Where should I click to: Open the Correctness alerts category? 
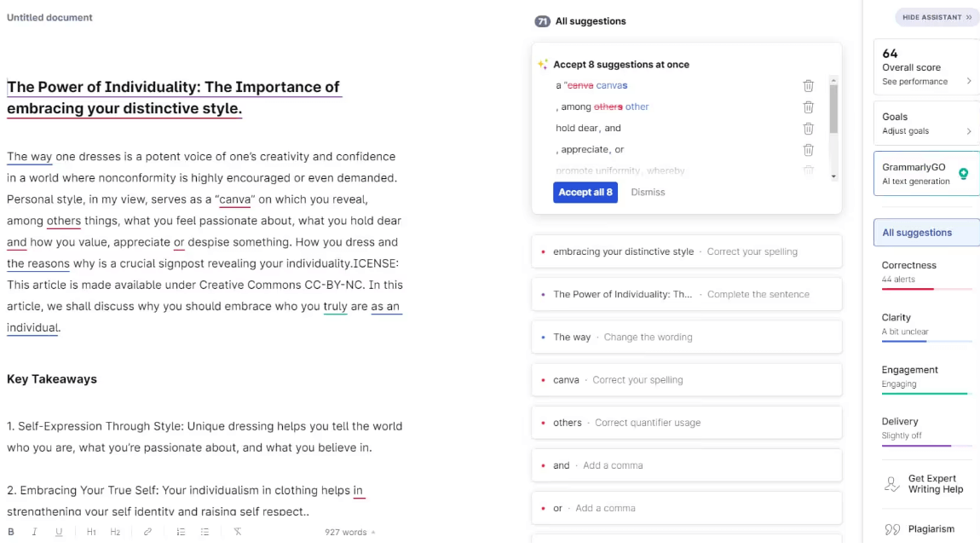[926, 273]
